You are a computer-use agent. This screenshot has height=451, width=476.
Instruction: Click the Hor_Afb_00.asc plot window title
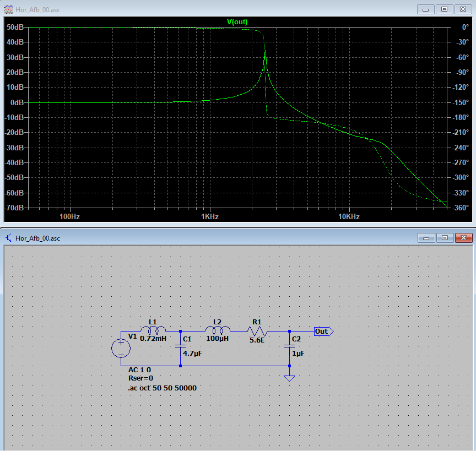click(x=37, y=10)
